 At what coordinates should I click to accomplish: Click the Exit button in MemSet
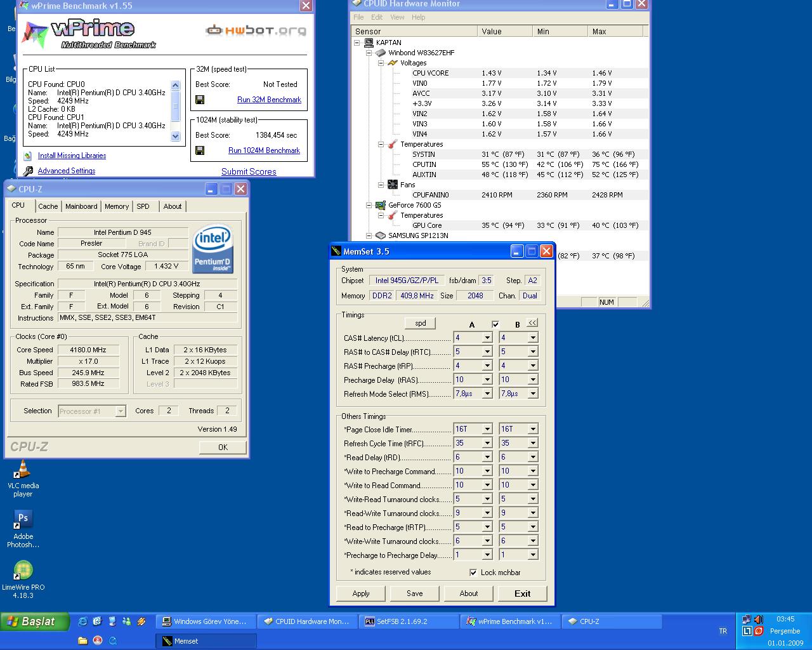(523, 594)
